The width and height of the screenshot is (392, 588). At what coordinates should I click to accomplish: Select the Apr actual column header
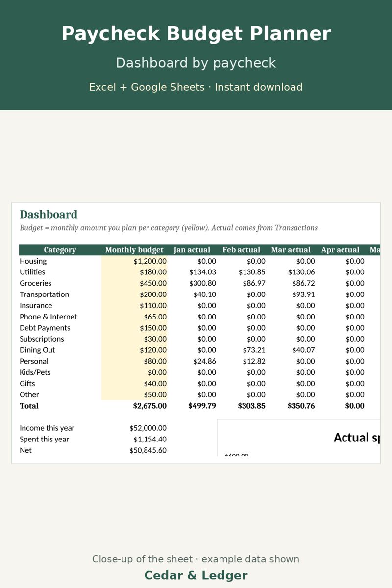340,250
